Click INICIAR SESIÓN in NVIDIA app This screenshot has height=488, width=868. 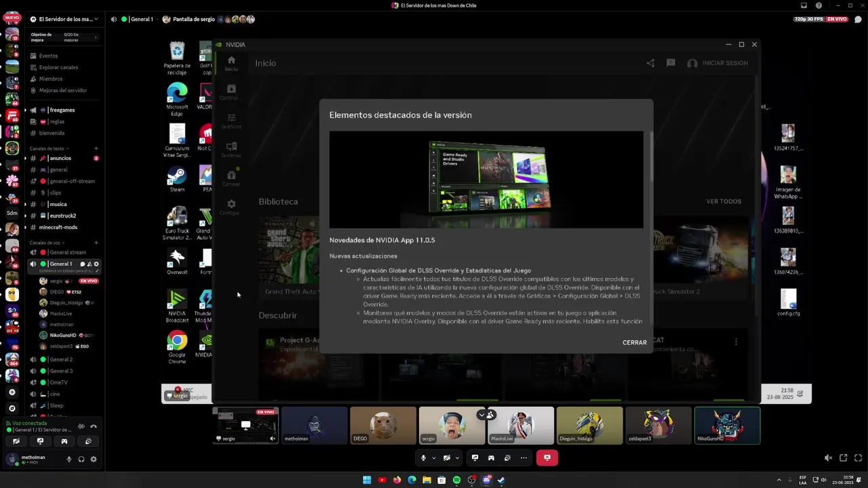[717, 63]
